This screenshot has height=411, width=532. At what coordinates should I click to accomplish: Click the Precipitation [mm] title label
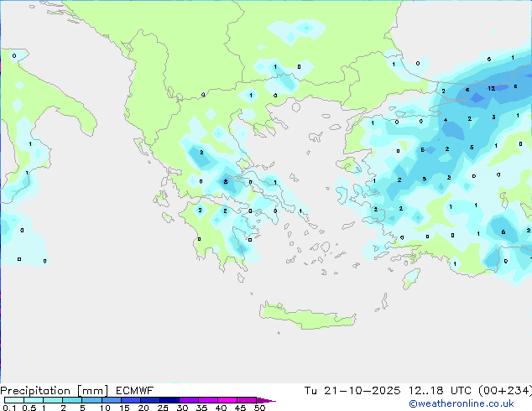[54, 391]
